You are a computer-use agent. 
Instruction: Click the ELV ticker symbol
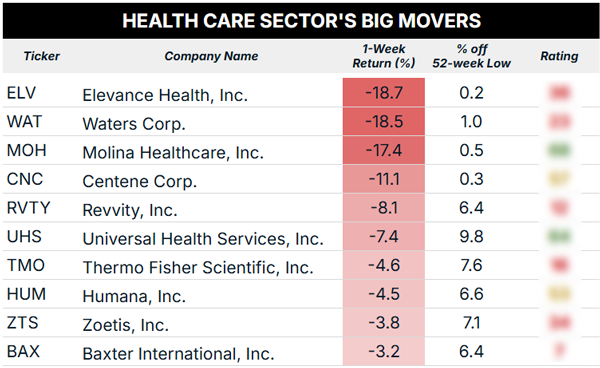(x=21, y=93)
